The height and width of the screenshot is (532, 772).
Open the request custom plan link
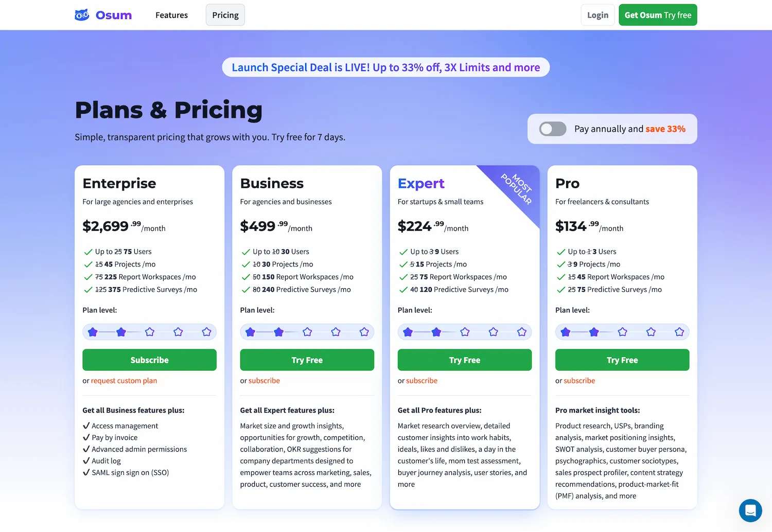pyautogui.click(x=124, y=381)
